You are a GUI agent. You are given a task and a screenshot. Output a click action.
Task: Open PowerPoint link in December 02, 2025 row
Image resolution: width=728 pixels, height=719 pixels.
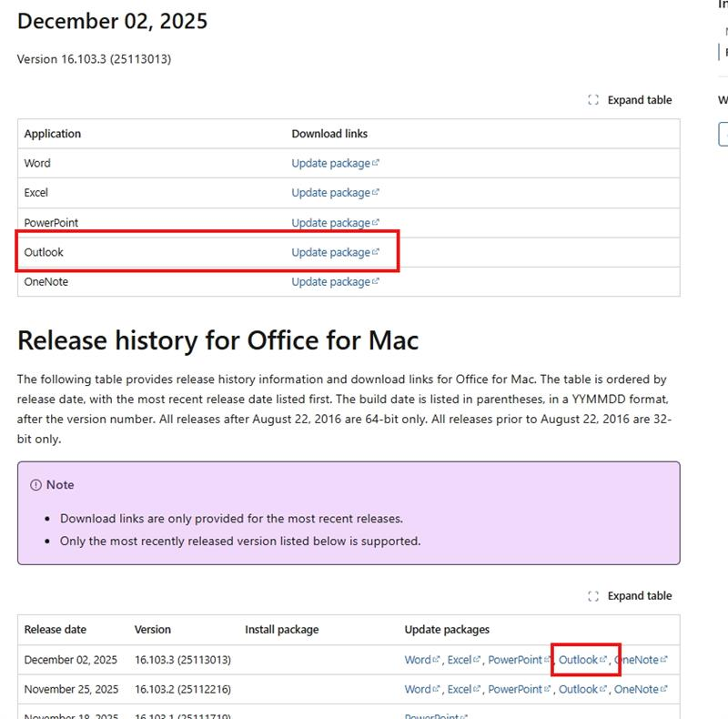coord(519,660)
